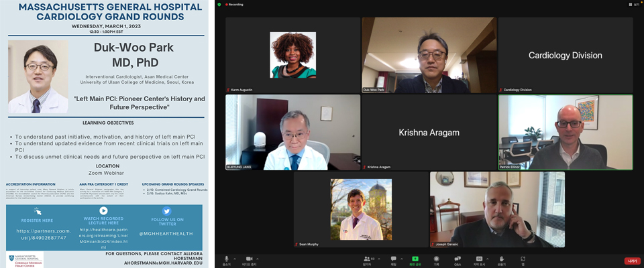Select the Cardiology Division name tile
The width and height of the screenshot is (644, 268).
point(566,55)
